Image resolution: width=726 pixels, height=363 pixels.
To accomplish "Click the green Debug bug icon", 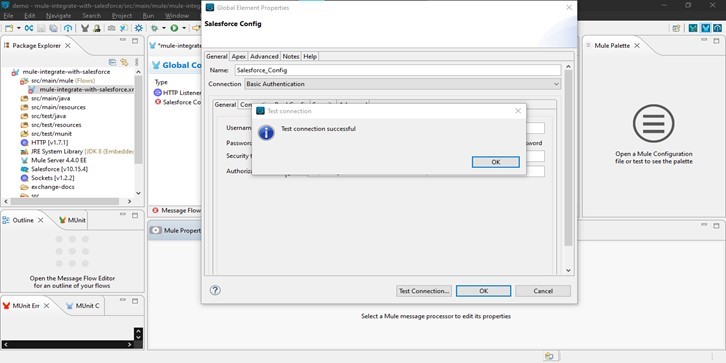I will pyautogui.click(x=155, y=28).
